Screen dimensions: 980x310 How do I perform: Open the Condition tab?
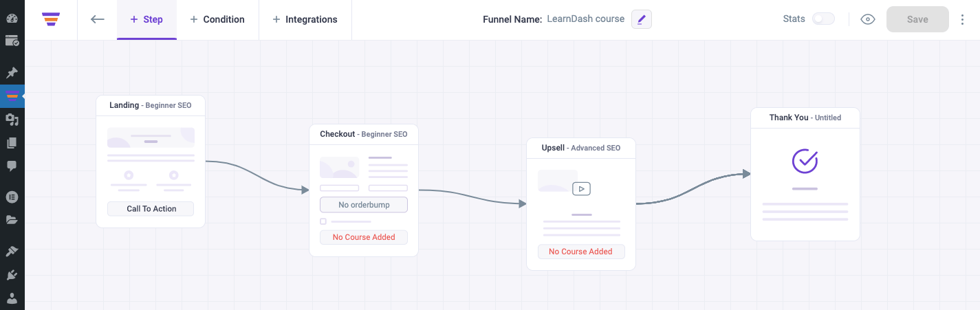(x=217, y=19)
